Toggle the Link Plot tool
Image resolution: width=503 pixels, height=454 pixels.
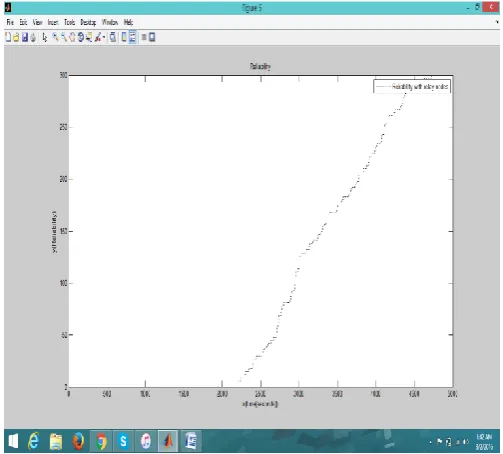click(x=113, y=37)
